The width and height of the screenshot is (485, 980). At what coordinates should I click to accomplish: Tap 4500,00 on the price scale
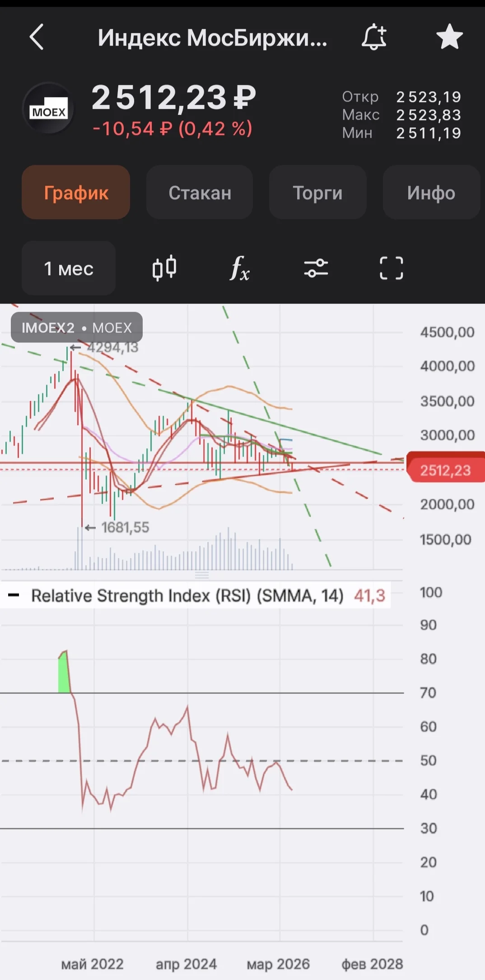click(447, 332)
